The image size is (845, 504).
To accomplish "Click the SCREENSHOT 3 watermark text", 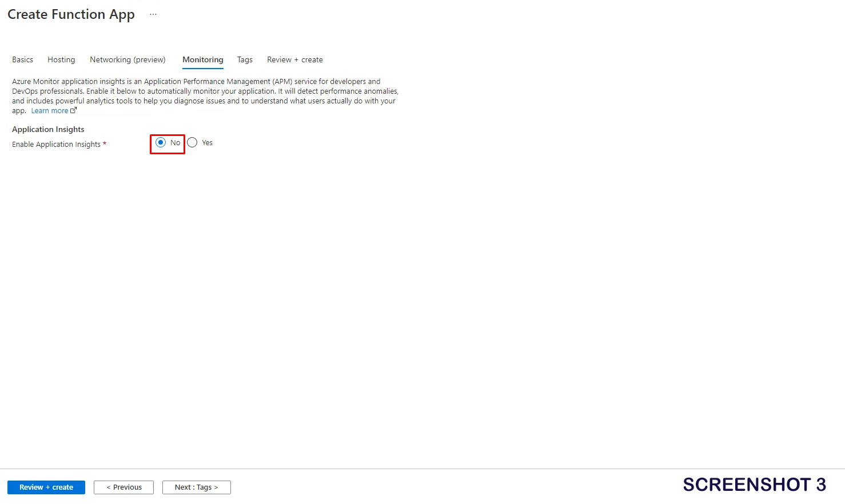I will pos(754,485).
